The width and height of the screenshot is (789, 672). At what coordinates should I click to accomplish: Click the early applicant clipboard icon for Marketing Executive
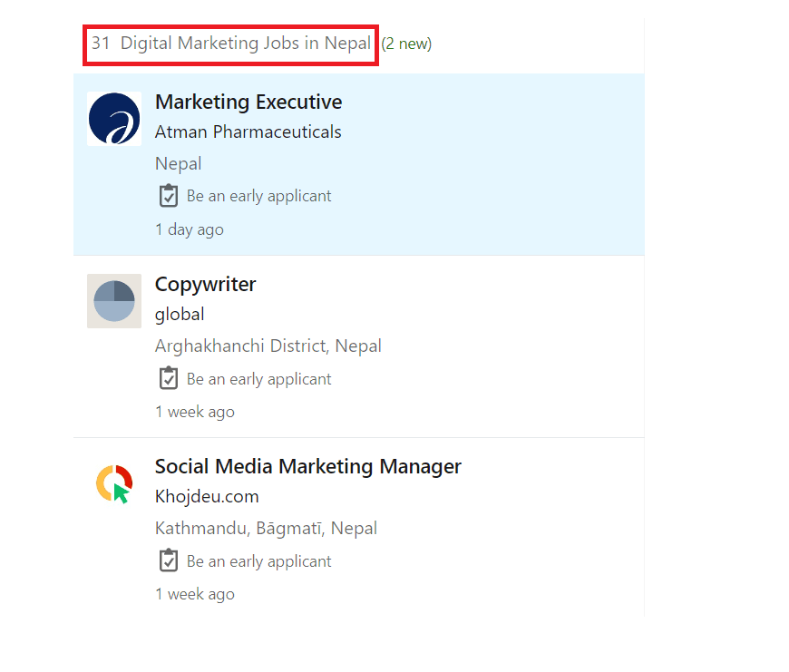(x=169, y=196)
